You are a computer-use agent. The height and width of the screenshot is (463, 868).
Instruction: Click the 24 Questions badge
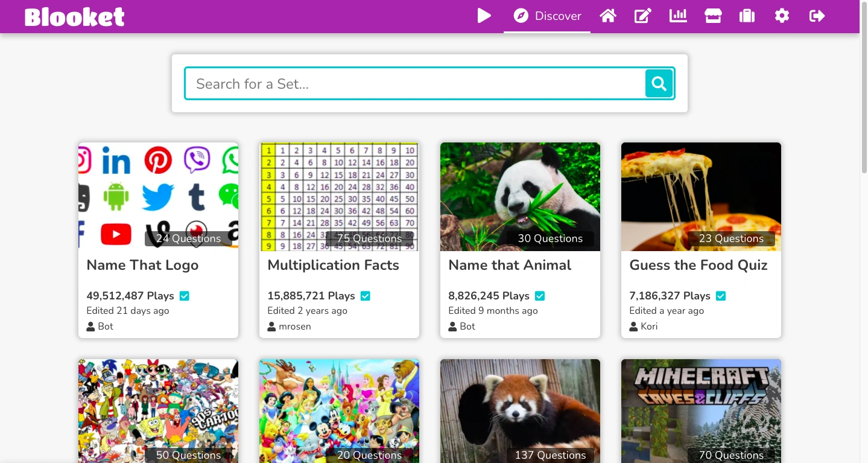coord(188,238)
